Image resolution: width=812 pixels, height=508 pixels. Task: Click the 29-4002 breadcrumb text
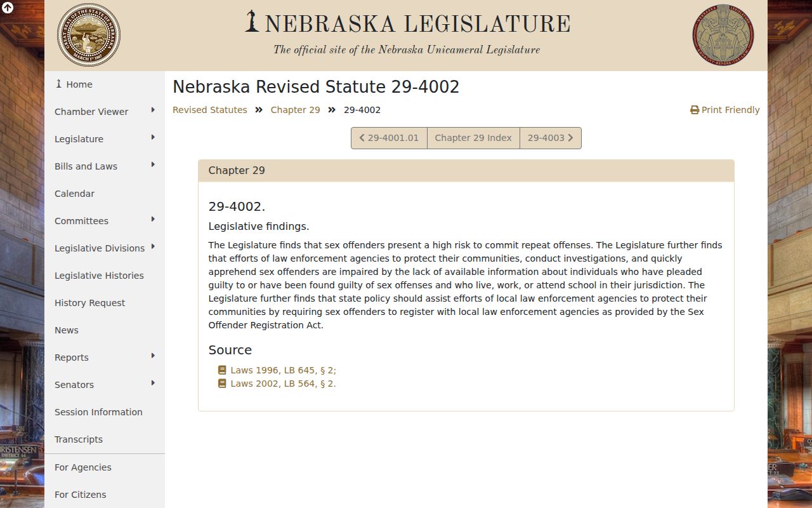tap(362, 110)
